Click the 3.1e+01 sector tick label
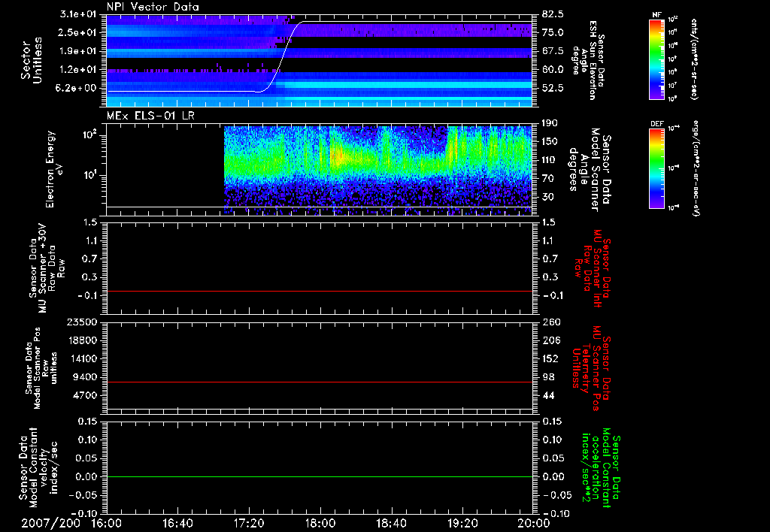Viewport: 770px width, 532px height. click(77, 14)
